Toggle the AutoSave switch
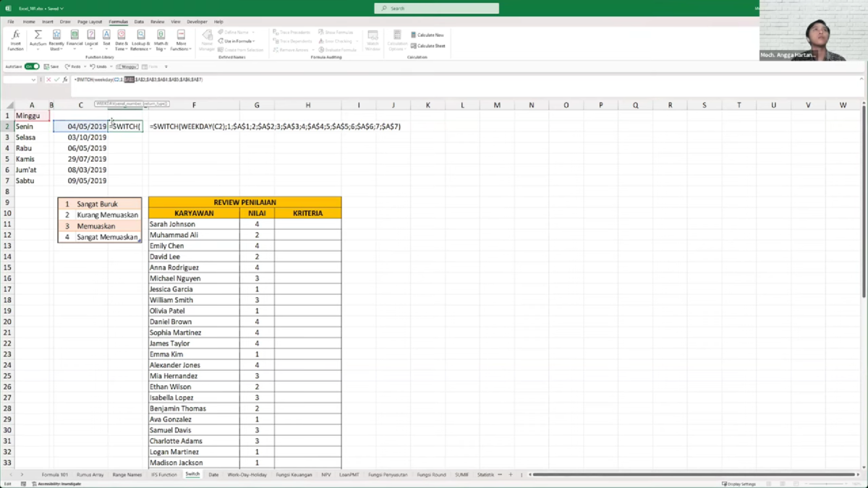The image size is (868, 488). (32, 67)
